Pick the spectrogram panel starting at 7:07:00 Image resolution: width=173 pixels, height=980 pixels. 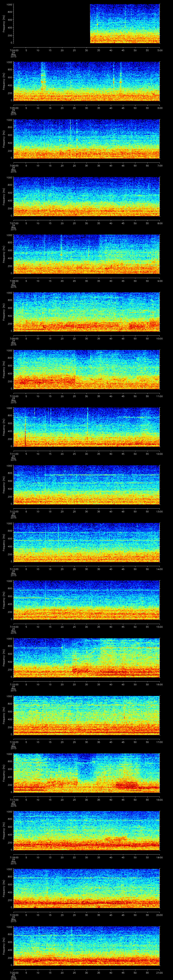(x=87, y=197)
